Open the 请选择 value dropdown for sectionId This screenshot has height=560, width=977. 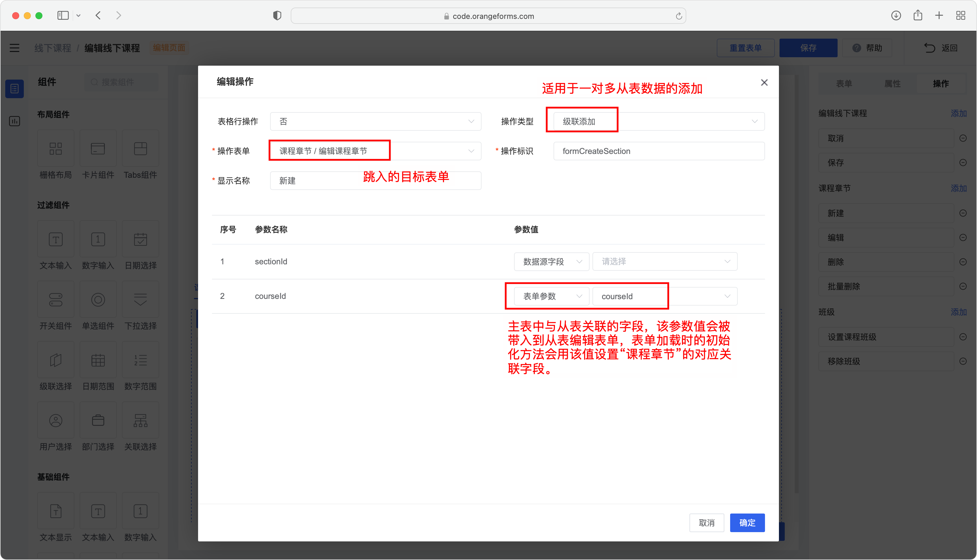coord(665,261)
